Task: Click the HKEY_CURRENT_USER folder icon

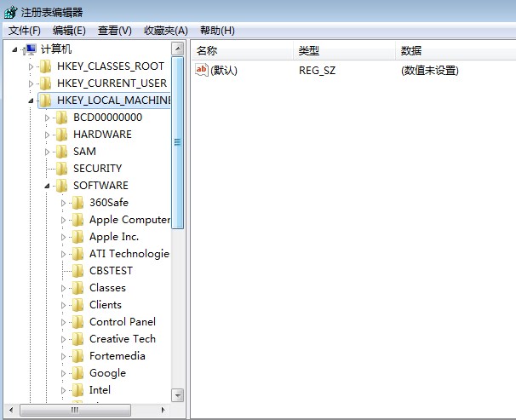Action: click(45, 83)
